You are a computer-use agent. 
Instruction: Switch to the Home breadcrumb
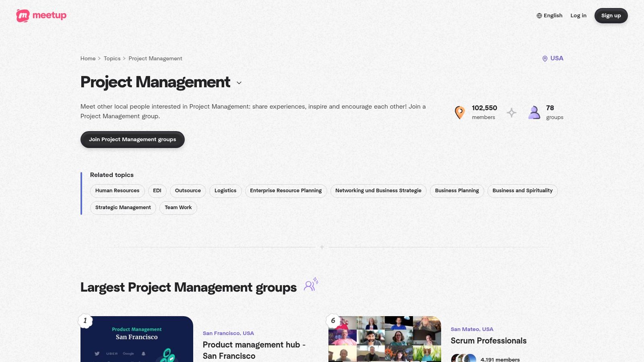coord(88,58)
